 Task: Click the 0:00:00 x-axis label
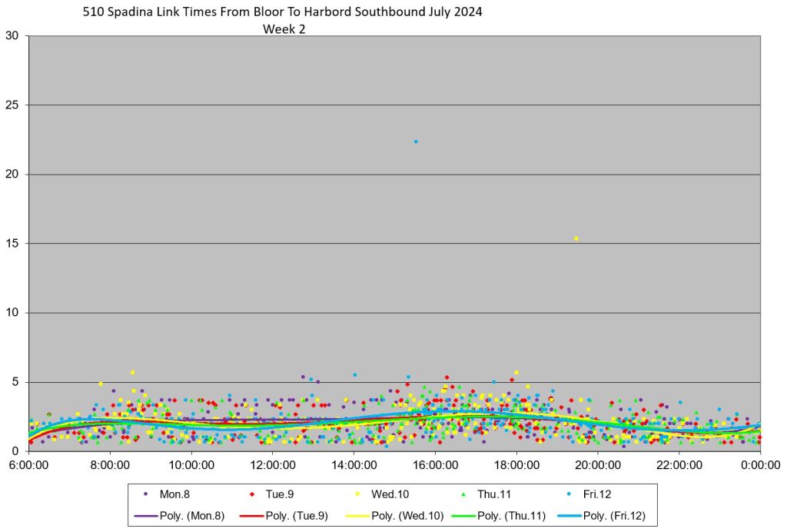click(x=761, y=465)
